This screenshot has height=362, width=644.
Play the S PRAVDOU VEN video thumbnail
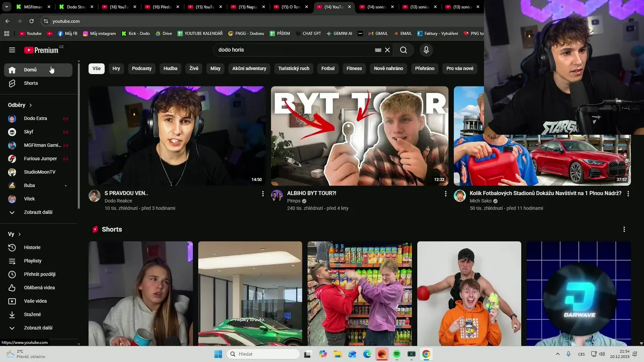[x=177, y=136]
